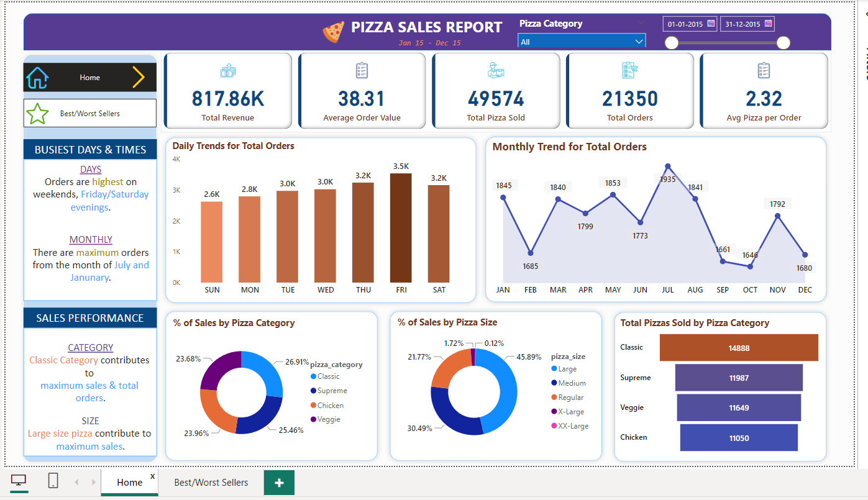868x500 pixels.
Task: Select desktop view icon in bottom bar
Action: tap(18, 480)
